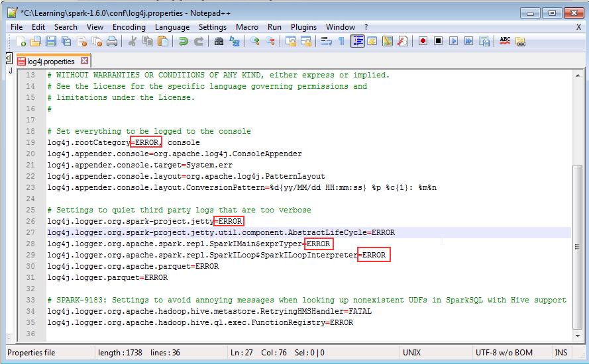This screenshot has height=364, width=589.
Task: Open the View menu
Action: [x=95, y=27]
